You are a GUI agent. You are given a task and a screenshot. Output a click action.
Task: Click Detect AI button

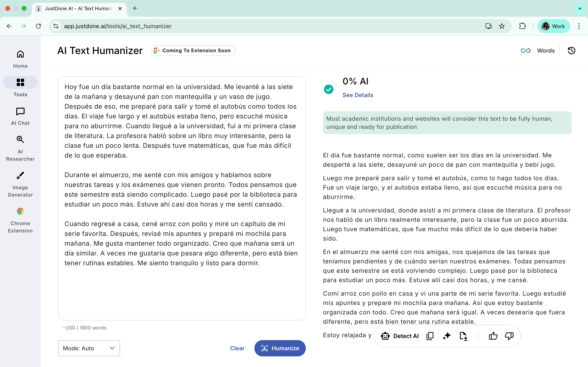point(400,336)
